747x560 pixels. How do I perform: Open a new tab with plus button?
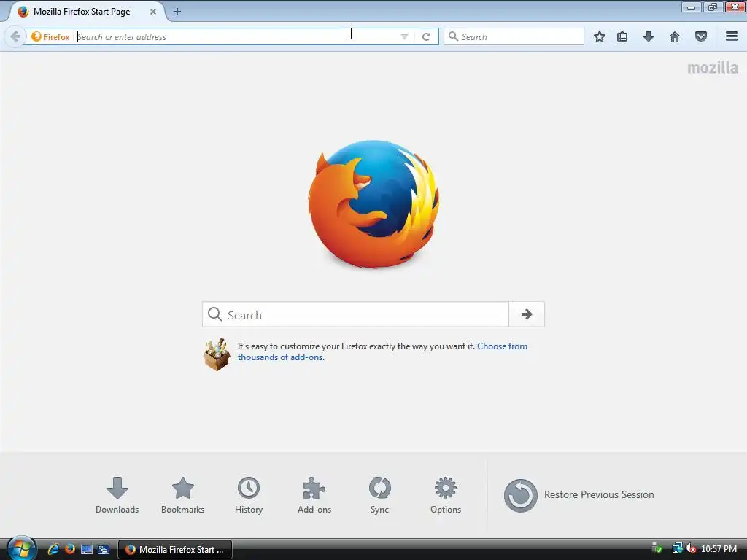coord(177,12)
